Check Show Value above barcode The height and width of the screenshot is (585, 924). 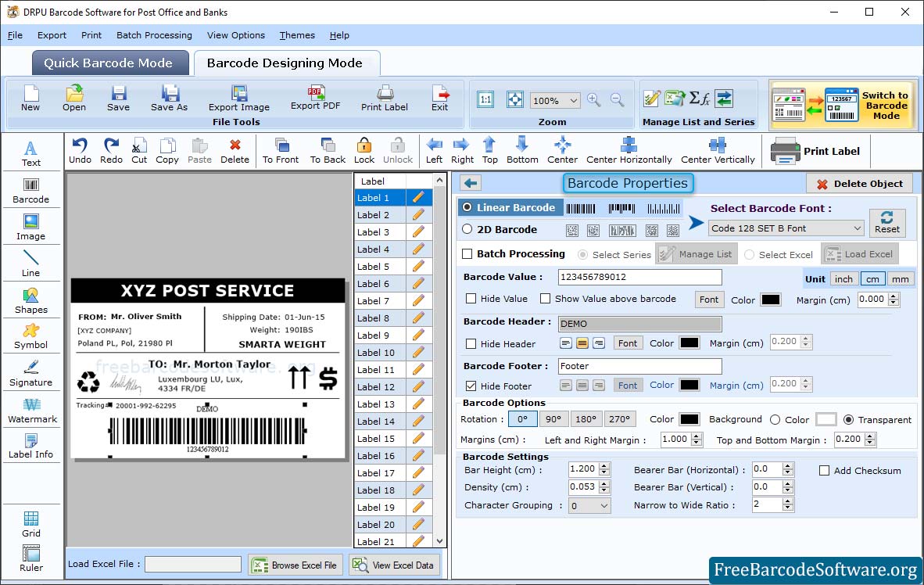tap(545, 299)
